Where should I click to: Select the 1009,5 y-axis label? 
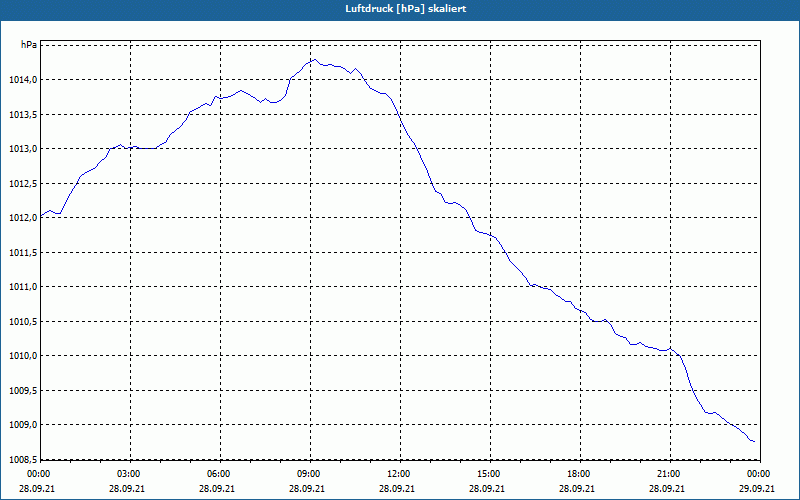coord(23,390)
